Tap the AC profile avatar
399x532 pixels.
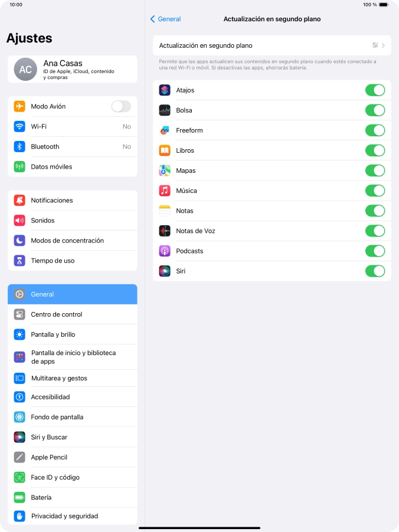25,70
